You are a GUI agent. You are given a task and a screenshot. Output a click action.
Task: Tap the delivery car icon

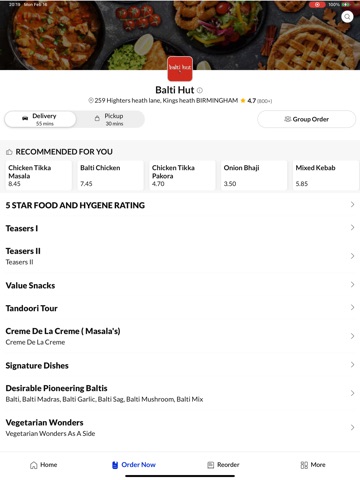click(x=25, y=118)
